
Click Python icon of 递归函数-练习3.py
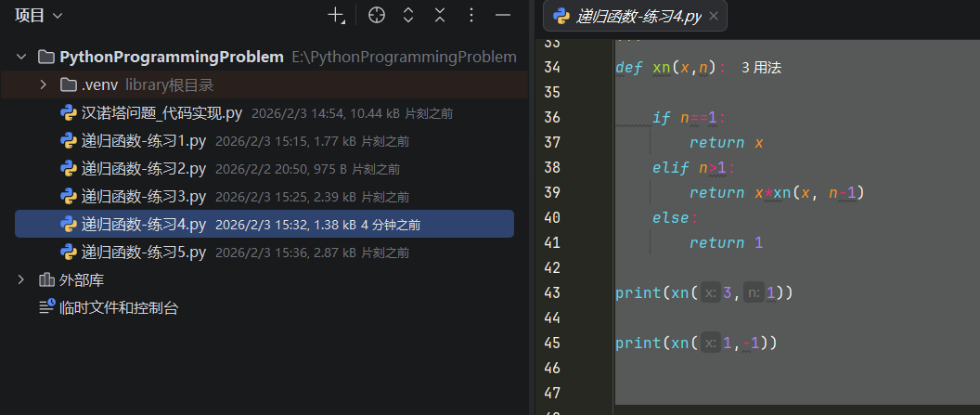(68, 197)
